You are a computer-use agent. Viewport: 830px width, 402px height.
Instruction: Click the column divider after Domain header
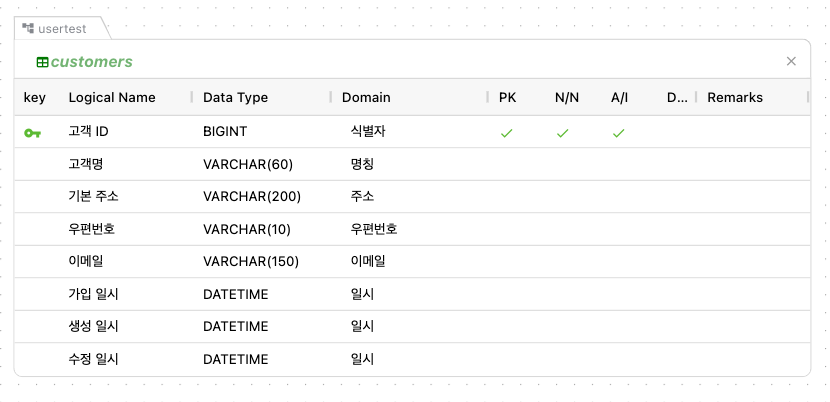click(488, 97)
